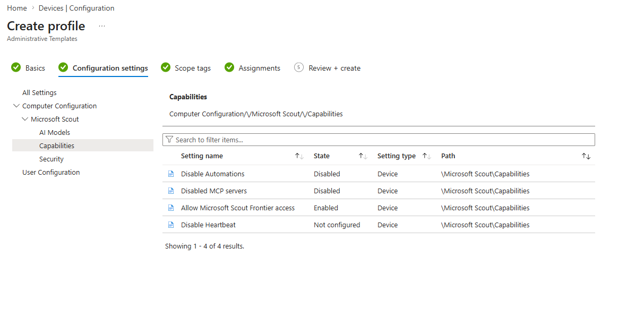Click the green checkmark icon for Basics

(x=16, y=67)
